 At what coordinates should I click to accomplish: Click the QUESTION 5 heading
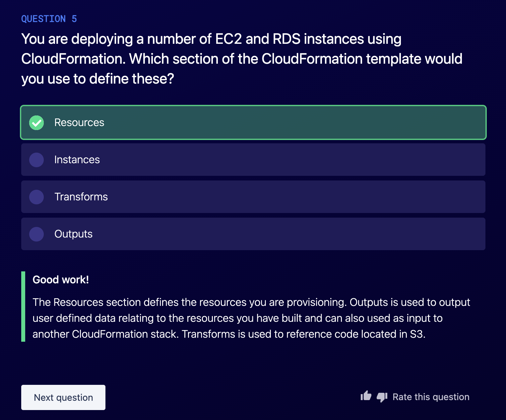(49, 19)
